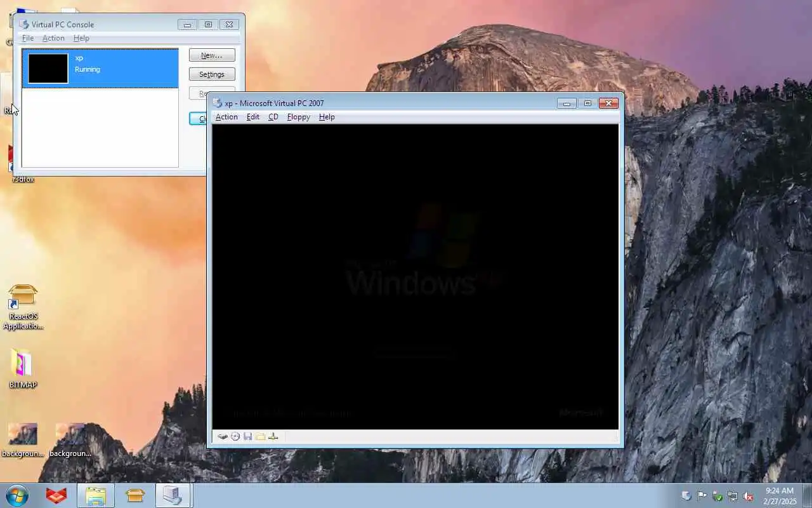The image size is (812, 508).
Task: Click the network icon in system tray
Action: [x=733, y=496]
